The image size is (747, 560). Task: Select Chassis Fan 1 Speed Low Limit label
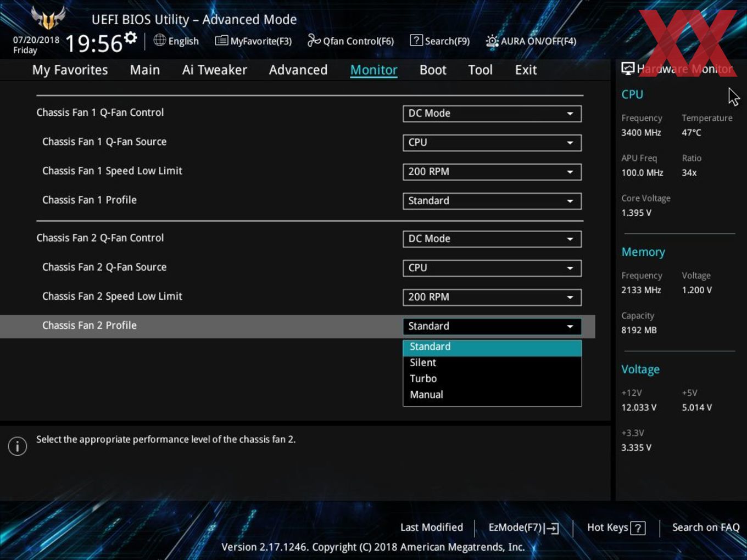pyautogui.click(x=112, y=171)
